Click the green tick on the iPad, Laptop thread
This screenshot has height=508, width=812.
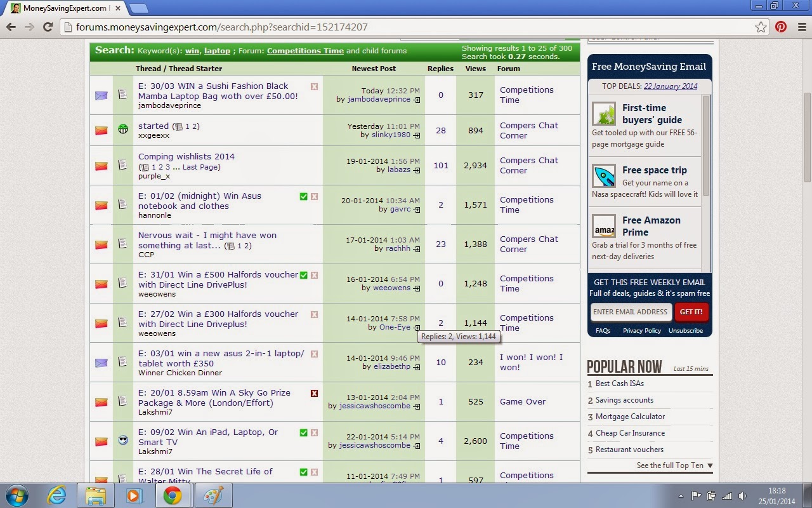pos(303,432)
